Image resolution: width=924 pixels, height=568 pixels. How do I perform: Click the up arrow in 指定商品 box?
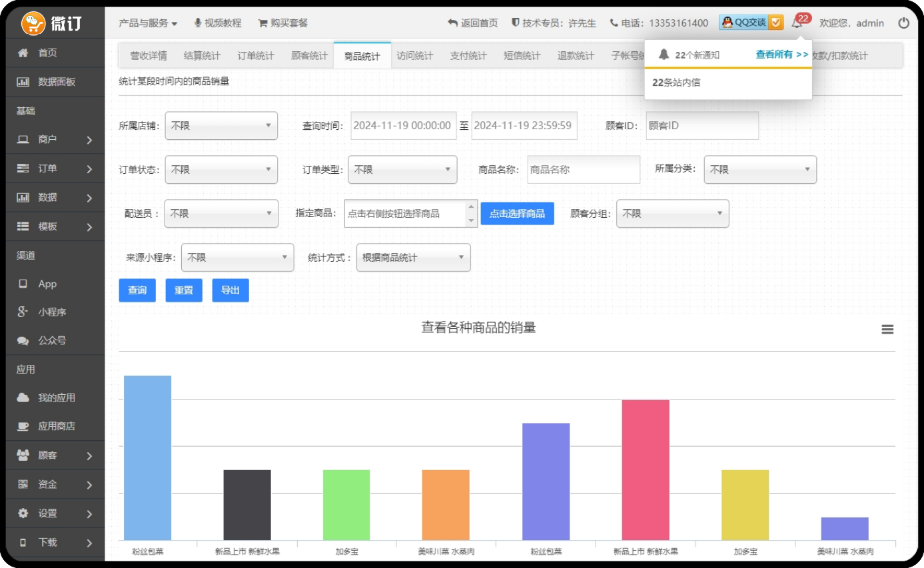pos(472,207)
